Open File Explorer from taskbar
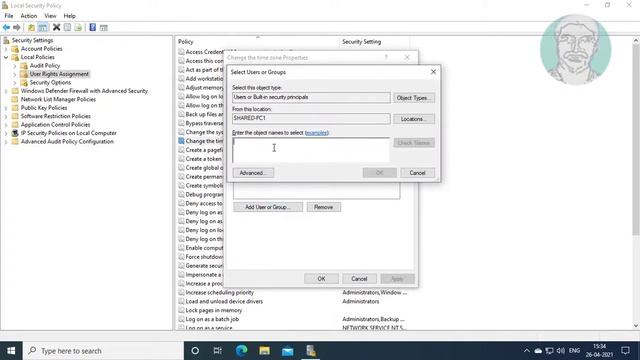The image size is (640, 360). point(264,351)
